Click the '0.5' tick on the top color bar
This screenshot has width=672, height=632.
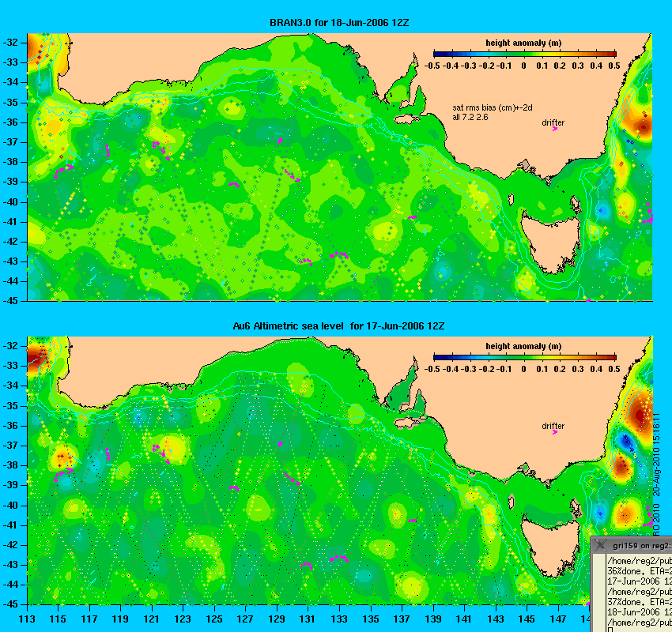click(614, 66)
